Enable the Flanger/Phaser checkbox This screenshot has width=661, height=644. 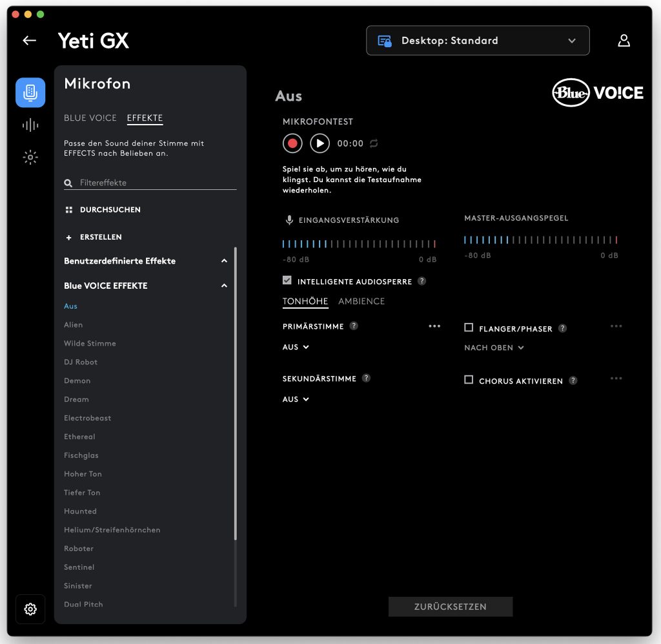pos(469,327)
